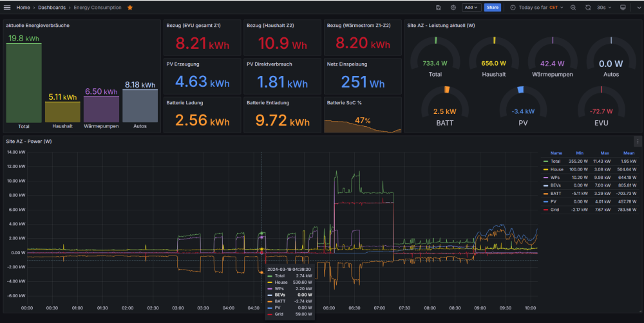The width and height of the screenshot is (644, 323).
Task: Click the orange BATT legend color swatch
Action: [545, 193]
